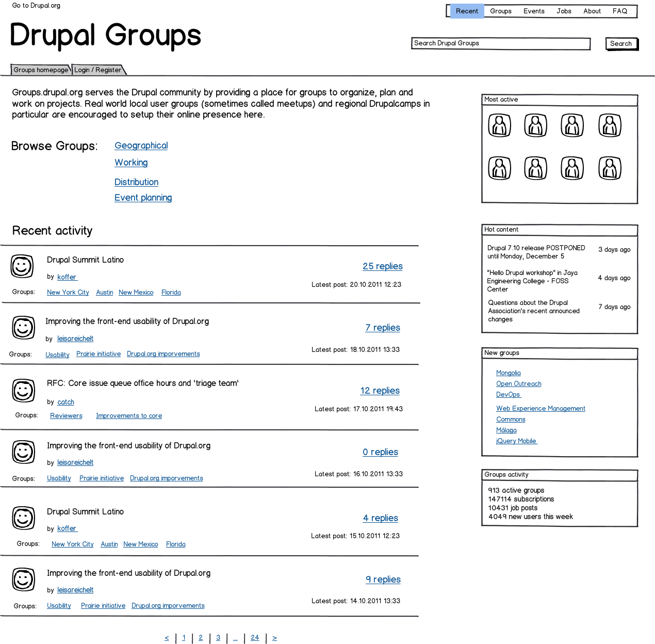Select the last avatar in Most active bottom row
This screenshot has width=655, height=644.
(610, 168)
